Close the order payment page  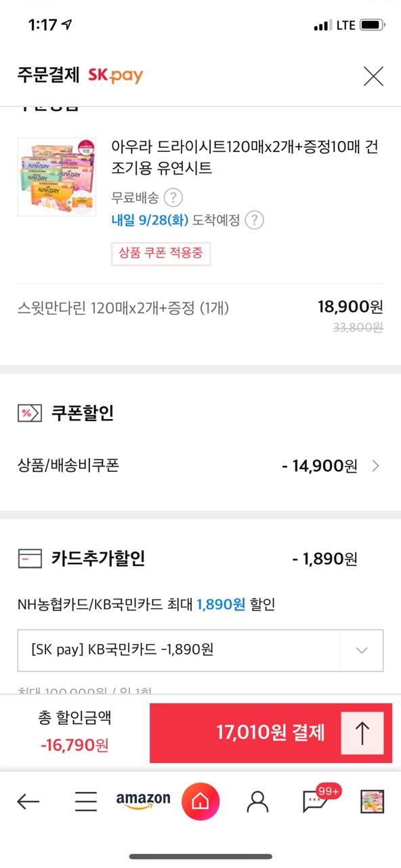pyautogui.click(x=373, y=76)
